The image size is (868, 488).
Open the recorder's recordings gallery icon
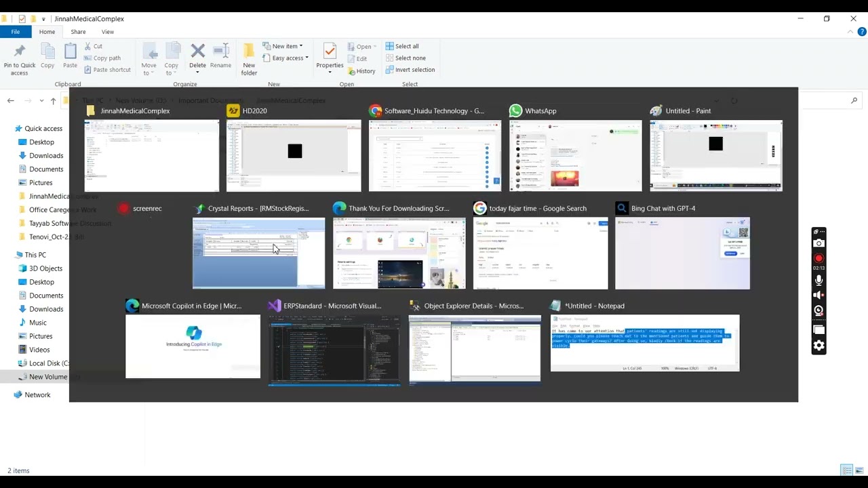pos(819,329)
